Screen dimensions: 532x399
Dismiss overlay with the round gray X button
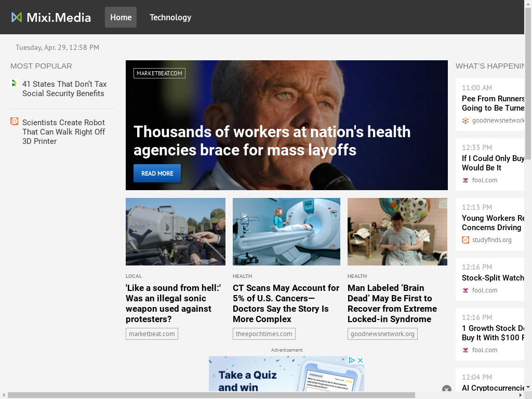point(446,389)
